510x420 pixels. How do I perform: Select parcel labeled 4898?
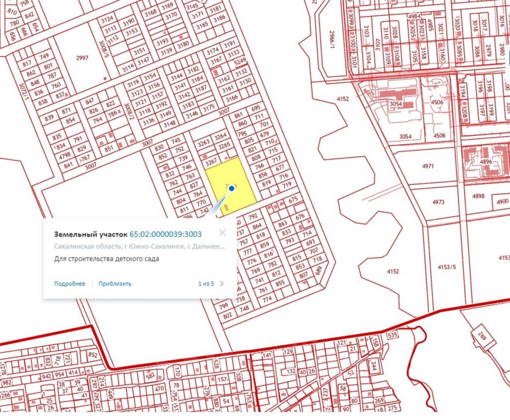coord(478,196)
